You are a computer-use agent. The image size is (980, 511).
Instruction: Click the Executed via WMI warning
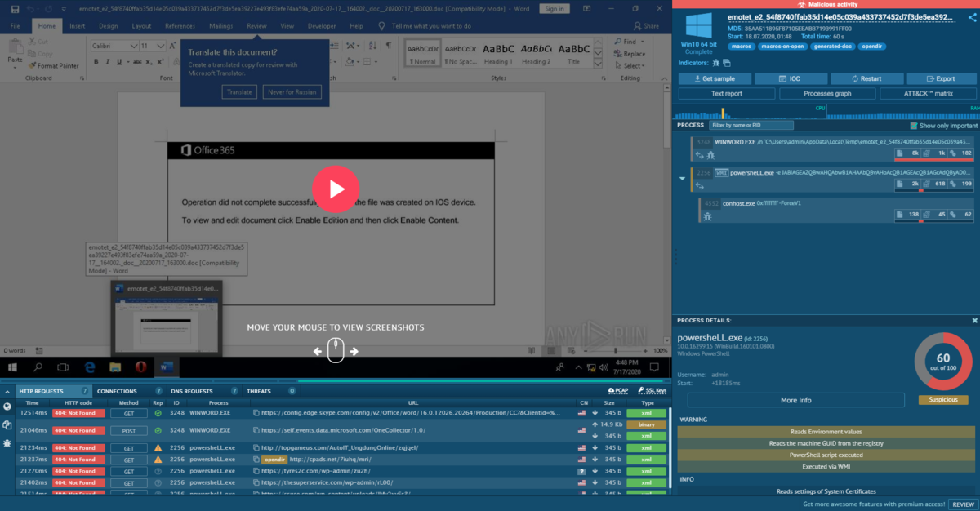(825, 466)
